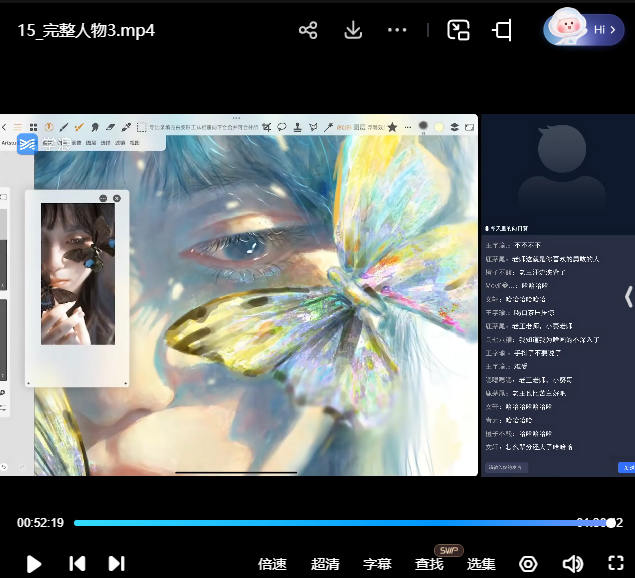Skip to next video
The width and height of the screenshot is (635, 578).
click(x=116, y=563)
